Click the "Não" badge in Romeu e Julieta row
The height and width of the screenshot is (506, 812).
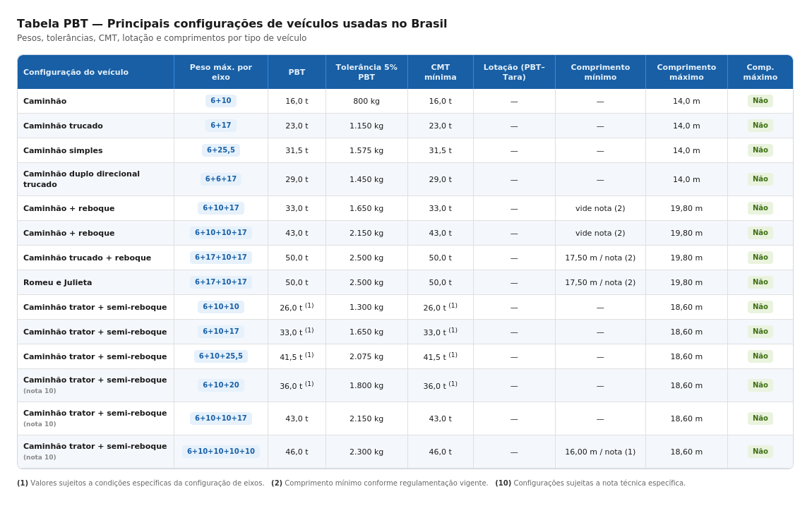tap(760, 282)
